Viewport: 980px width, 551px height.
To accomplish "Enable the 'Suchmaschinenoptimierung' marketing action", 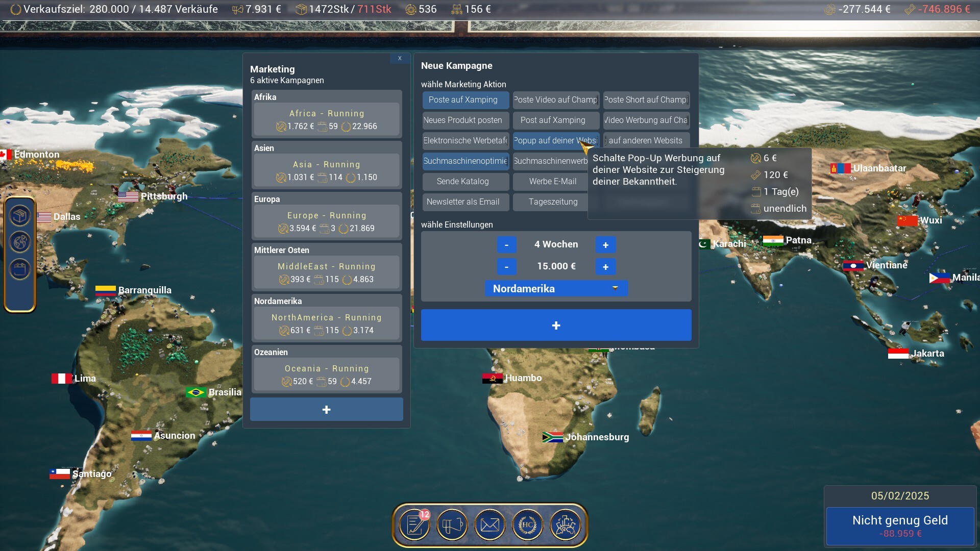I will click(x=465, y=161).
